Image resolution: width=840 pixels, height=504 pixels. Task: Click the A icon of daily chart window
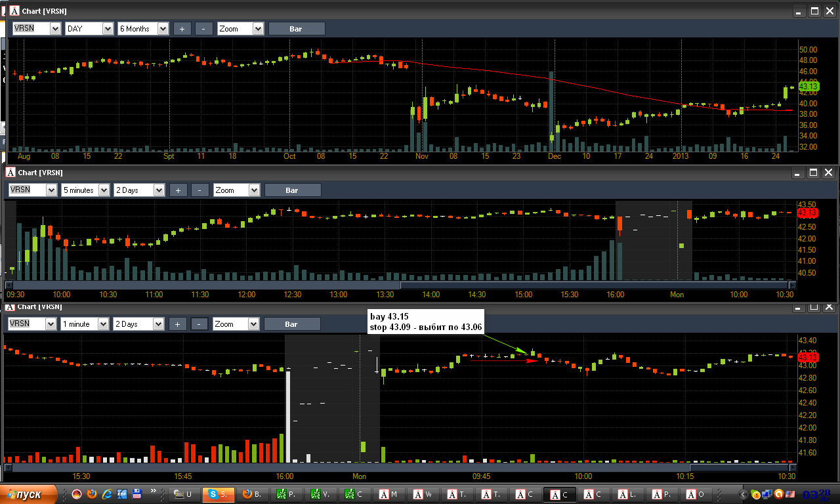[x=14, y=11]
